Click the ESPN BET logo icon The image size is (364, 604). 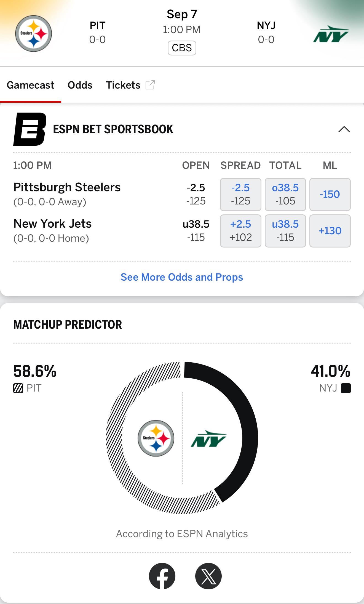[30, 129]
